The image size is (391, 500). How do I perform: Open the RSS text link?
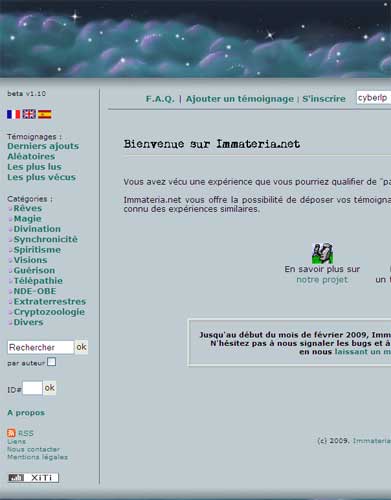[x=26, y=433]
